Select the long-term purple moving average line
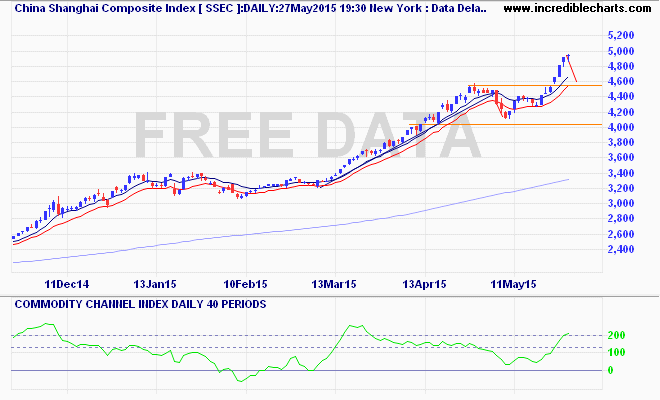 pyautogui.click(x=300, y=223)
